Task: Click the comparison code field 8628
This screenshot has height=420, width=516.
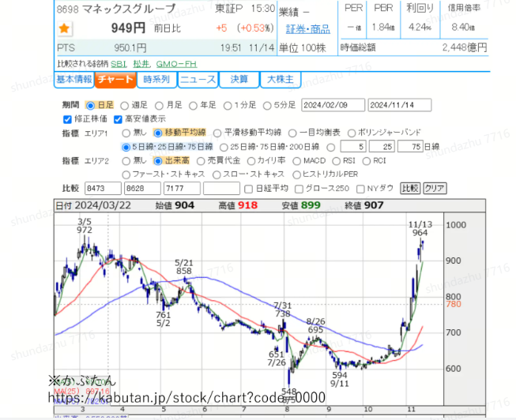Action: point(142,189)
